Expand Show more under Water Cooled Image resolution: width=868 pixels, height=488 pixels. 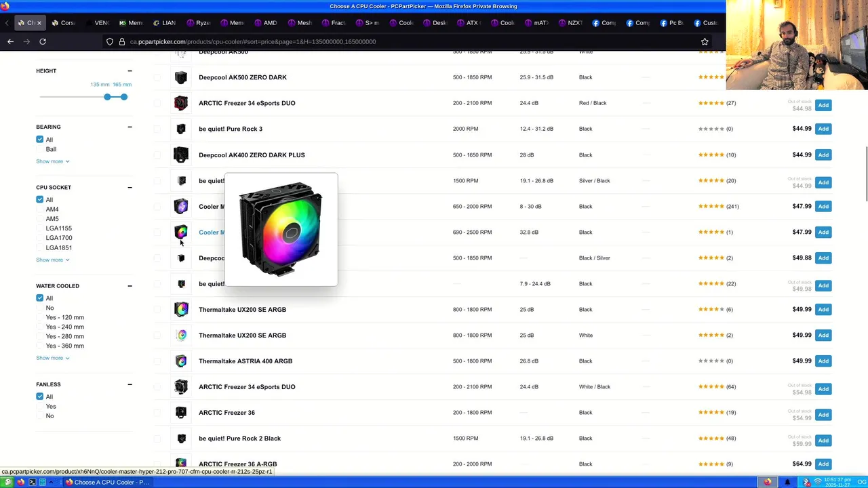click(x=53, y=358)
